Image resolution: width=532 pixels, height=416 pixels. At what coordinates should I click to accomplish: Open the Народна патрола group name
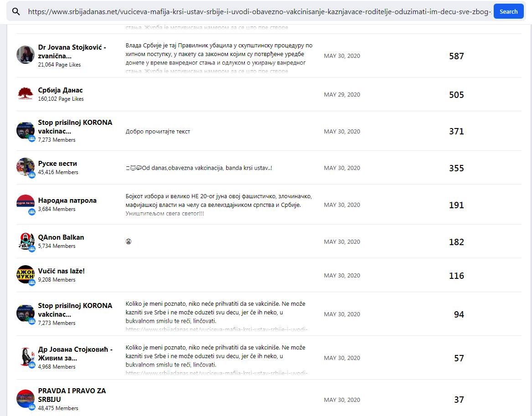(67, 200)
